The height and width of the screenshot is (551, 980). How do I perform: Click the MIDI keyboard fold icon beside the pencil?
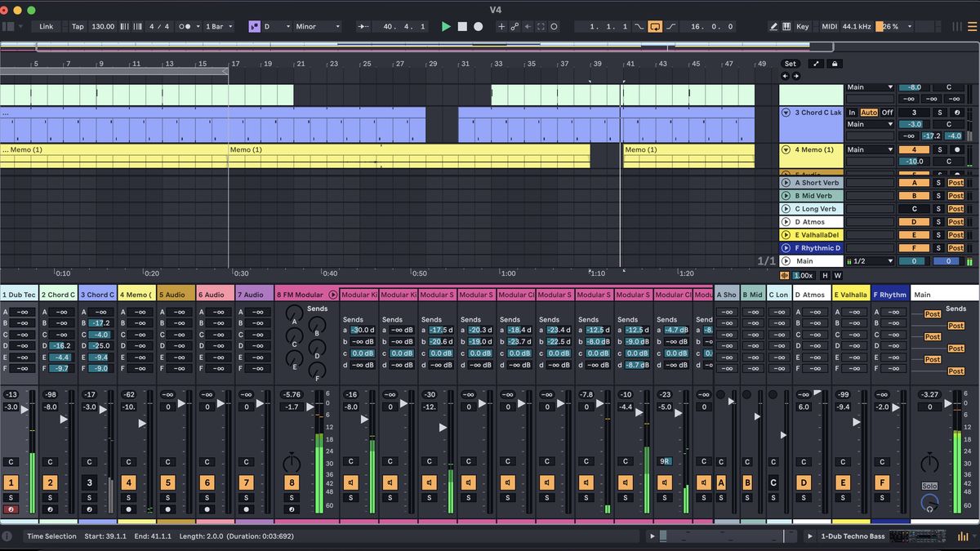click(786, 26)
